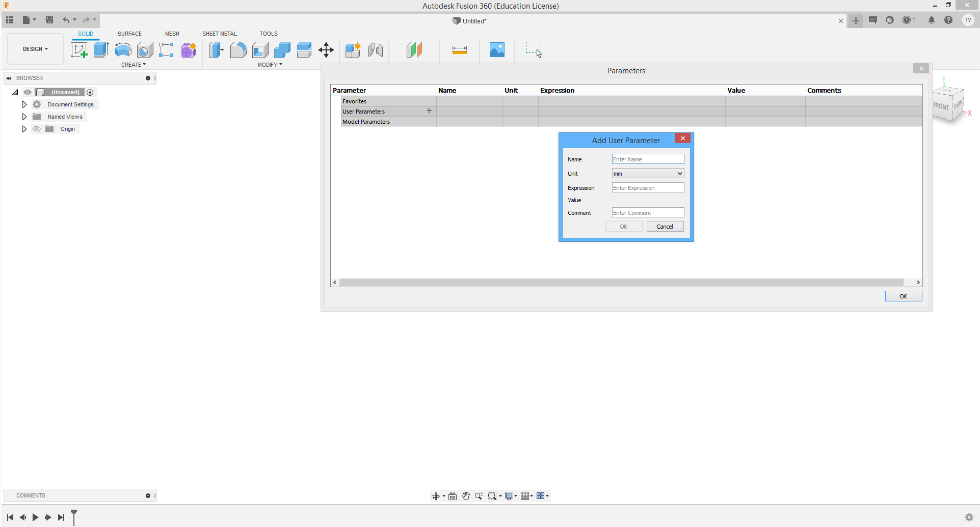Open the Joint tool
980x527 pixels.
[x=376, y=50]
